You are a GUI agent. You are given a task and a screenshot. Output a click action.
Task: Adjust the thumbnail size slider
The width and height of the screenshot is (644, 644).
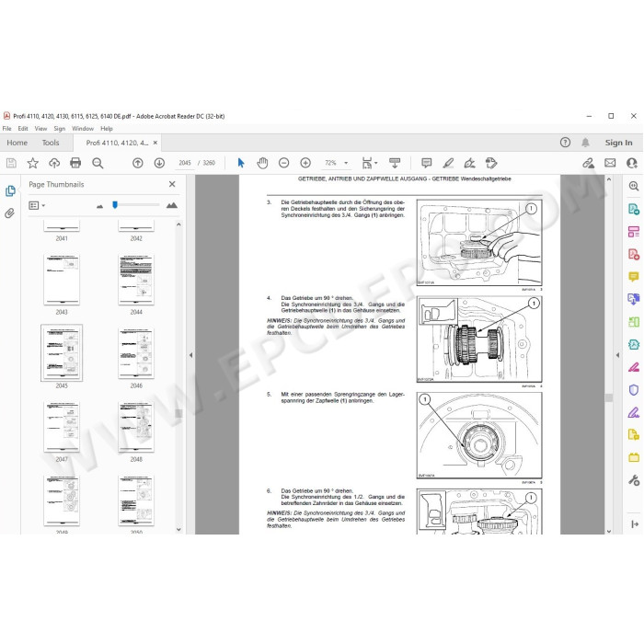115,204
